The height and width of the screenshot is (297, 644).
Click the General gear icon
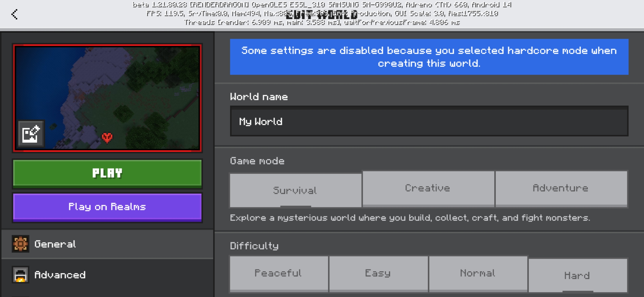[20, 244]
